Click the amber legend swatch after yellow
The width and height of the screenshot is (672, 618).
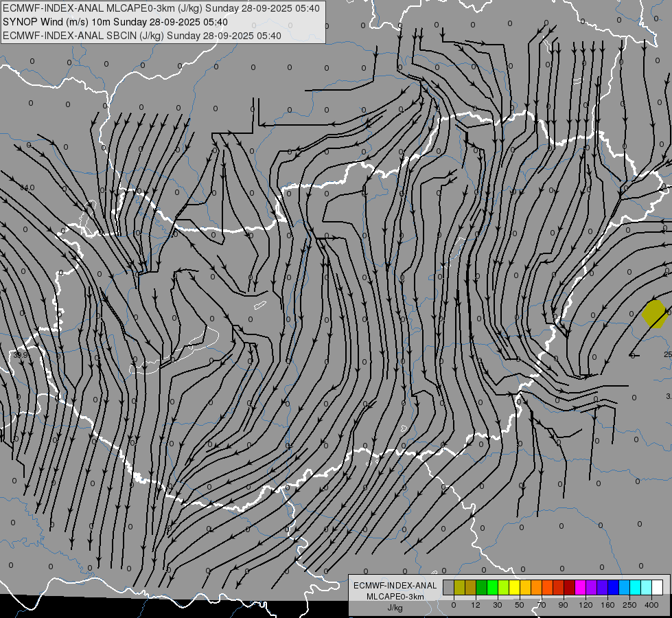(525, 587)
